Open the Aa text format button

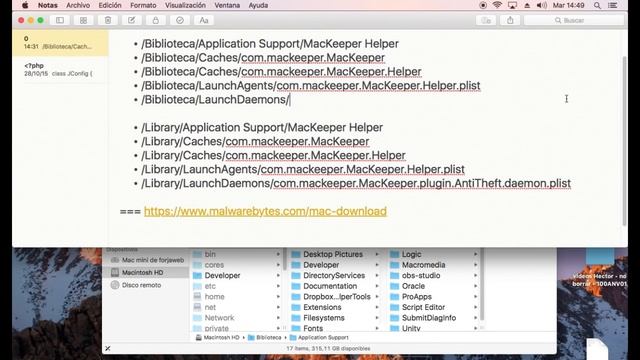click(x=204, y=20)
